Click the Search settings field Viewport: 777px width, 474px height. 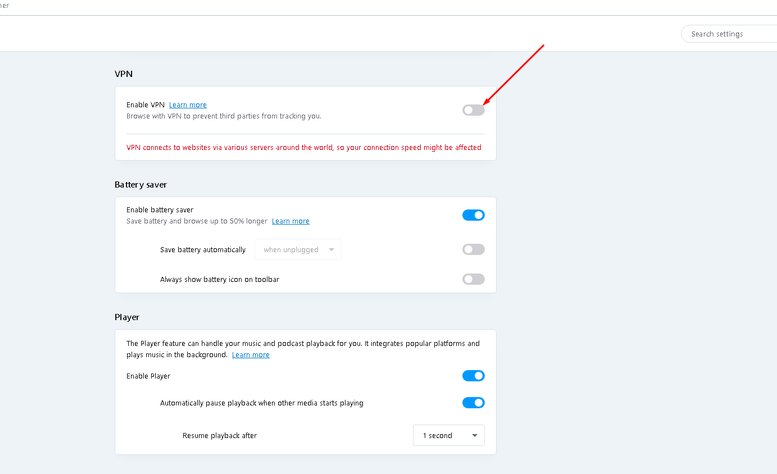pos(730,34)
